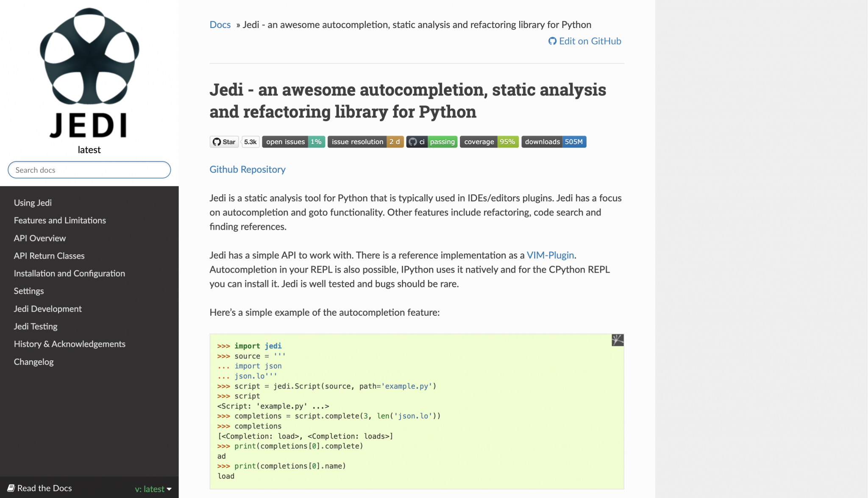Click the Edit on GitHub link

coord(585,41)
